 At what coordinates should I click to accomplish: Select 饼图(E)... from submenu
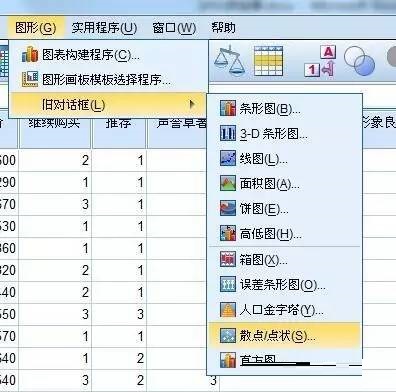[284, 209]
